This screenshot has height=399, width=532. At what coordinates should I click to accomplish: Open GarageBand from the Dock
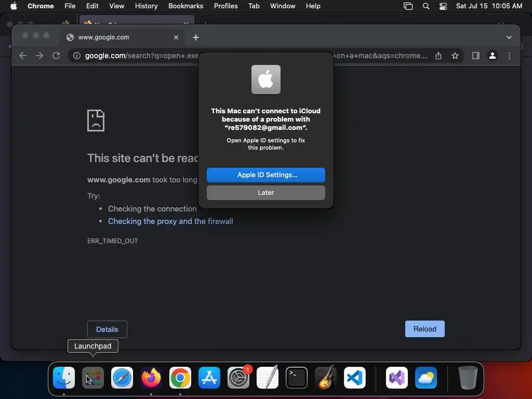point(326,377)
